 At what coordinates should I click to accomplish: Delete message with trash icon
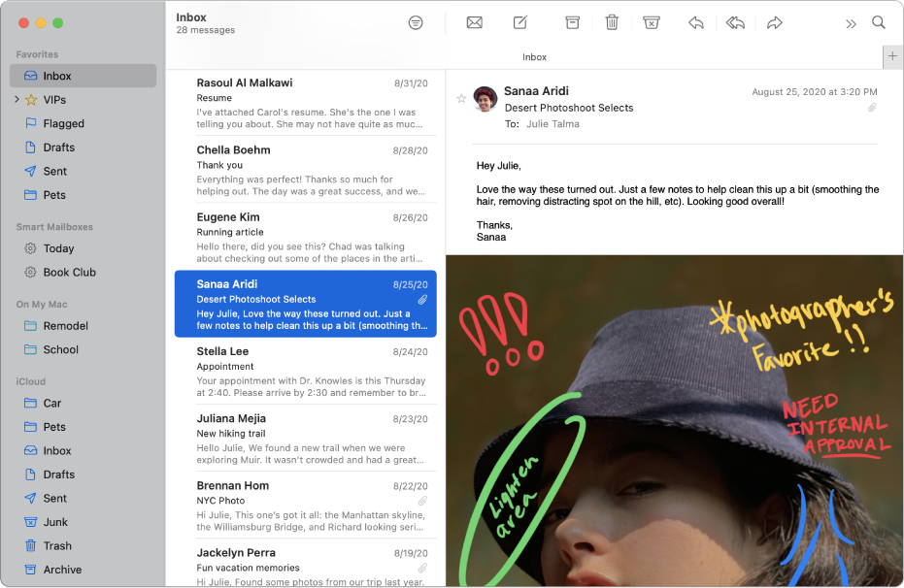tap(612, 23)
